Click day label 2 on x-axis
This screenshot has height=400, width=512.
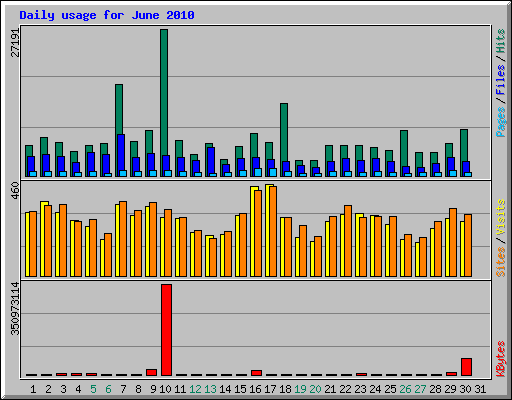48,389
